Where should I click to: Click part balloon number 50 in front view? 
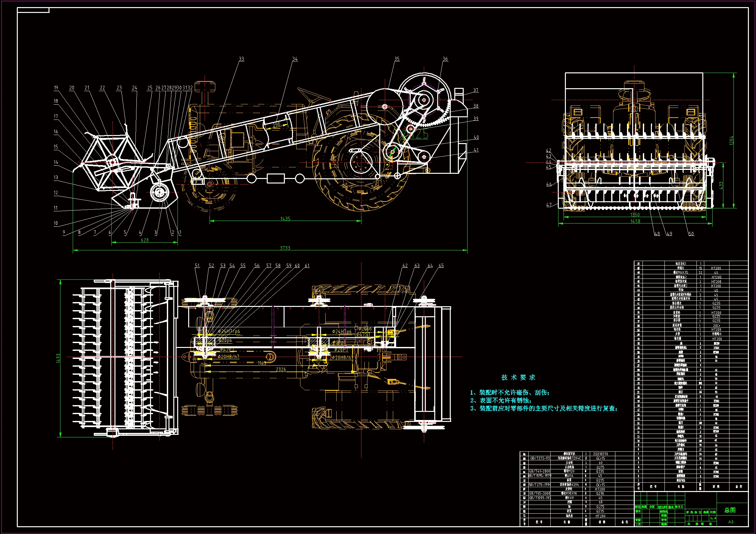(691, 234)
